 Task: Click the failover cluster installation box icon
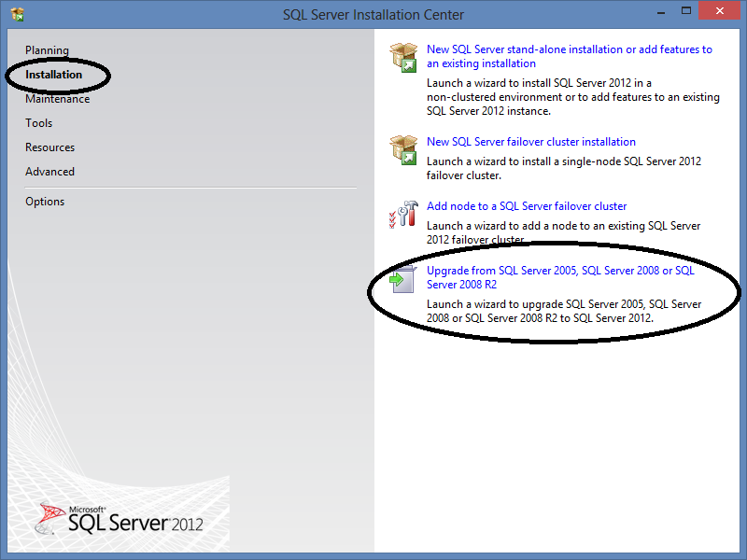(x=403, y=149)
